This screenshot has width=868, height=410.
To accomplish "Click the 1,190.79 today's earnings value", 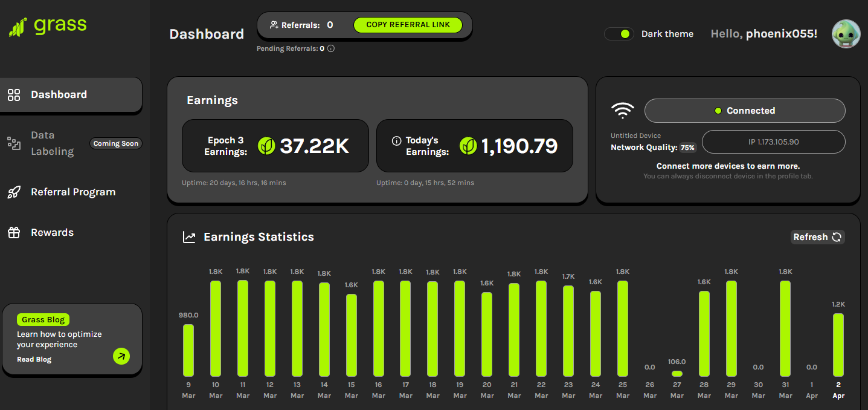I will click(519, 146).
